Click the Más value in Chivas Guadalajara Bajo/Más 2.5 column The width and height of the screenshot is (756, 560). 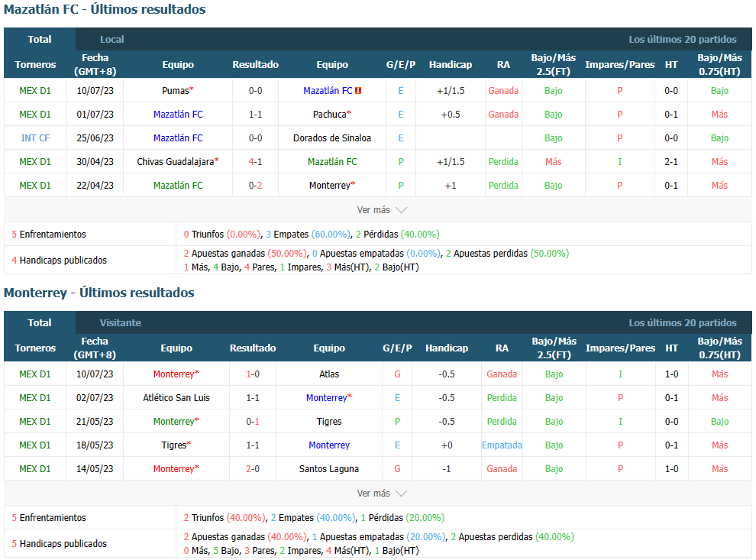pos(554,162)
